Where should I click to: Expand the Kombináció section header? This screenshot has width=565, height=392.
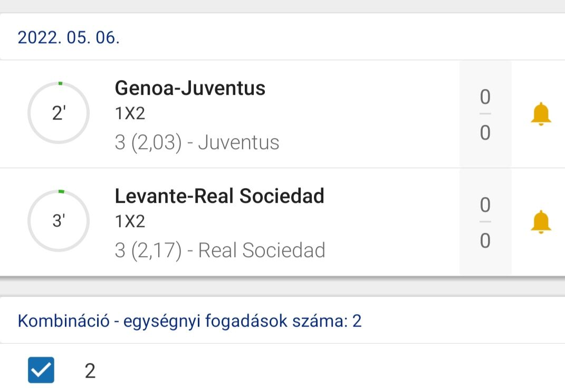click(190, 321)
